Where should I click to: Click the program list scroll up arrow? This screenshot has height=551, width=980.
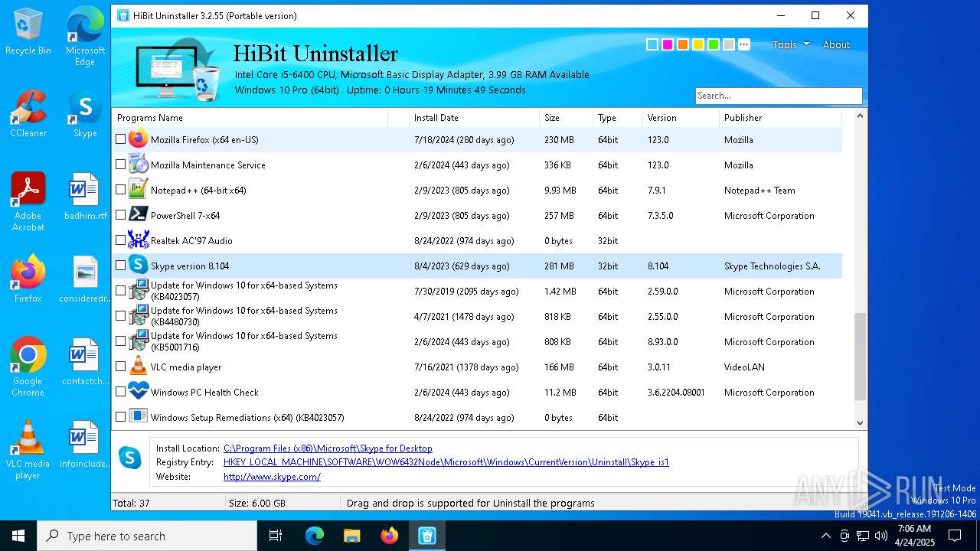point(860,116)
